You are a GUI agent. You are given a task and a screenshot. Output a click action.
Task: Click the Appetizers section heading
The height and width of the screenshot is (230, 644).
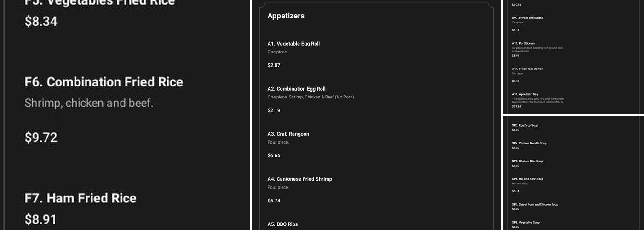[286, 16]
